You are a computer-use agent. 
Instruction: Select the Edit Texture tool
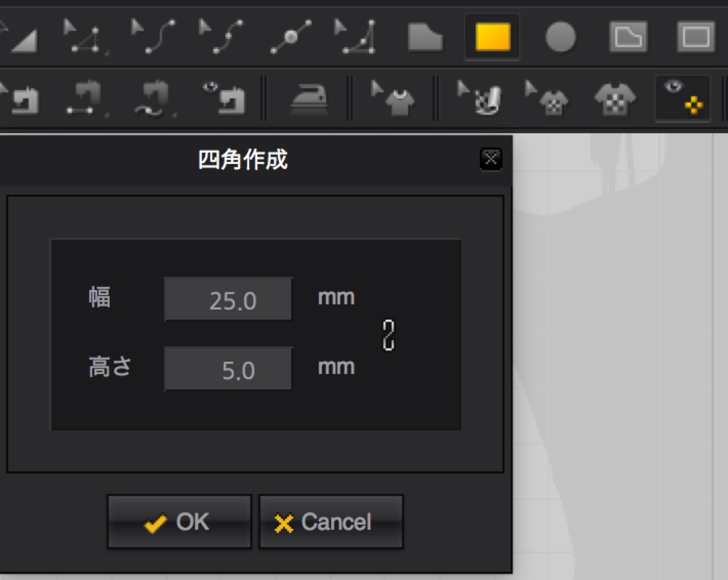point(547,97)
